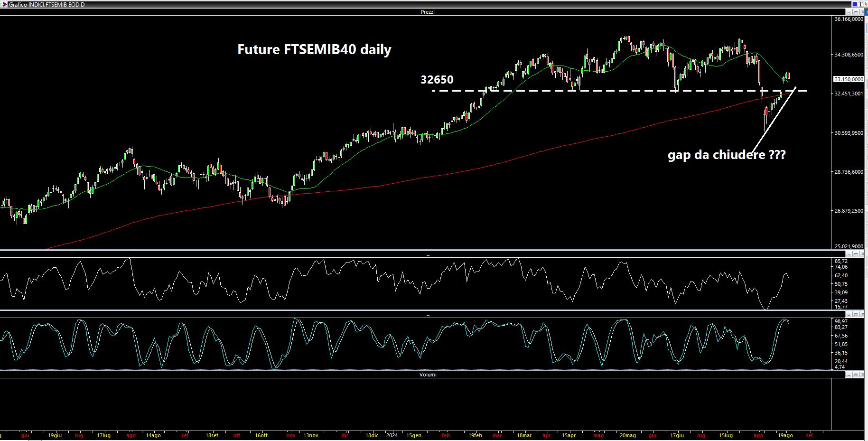Click the Prezzi panel title
Viewport: 868px width, 441px height.
(428, 12)
